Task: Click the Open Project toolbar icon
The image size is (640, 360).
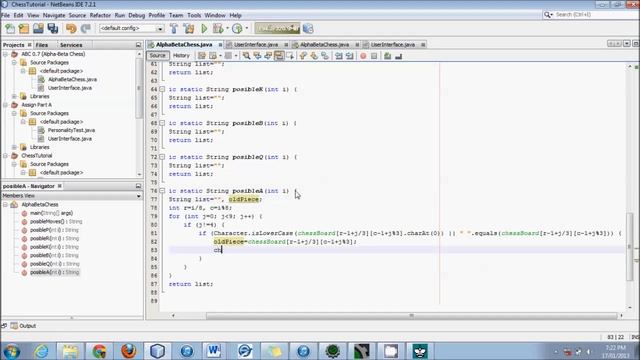Action: 38,29
